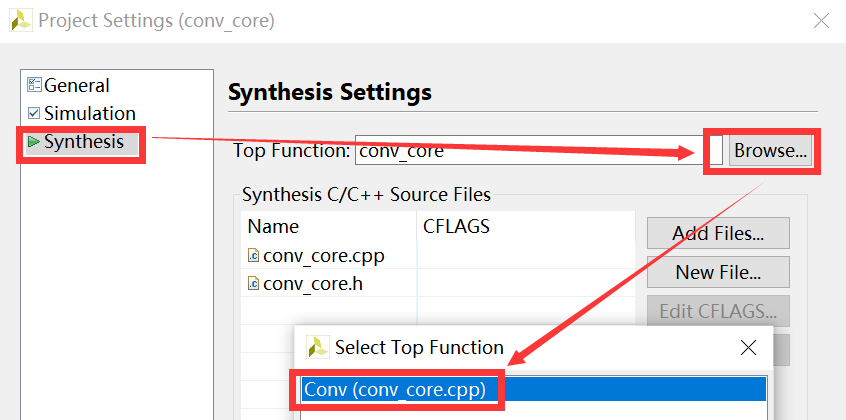The width and height of the screenshot is (846, 420).
Task: Click the logo icon in Select Top Function dialog
Action: click(317, 348)
